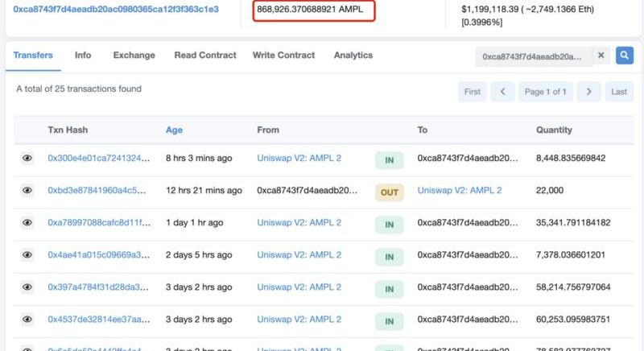Image resolution: width=644 pixels, height=351 pixels.
Task: Open transaction hash 0xbd3e87841960a4c5
Action: 97,190
